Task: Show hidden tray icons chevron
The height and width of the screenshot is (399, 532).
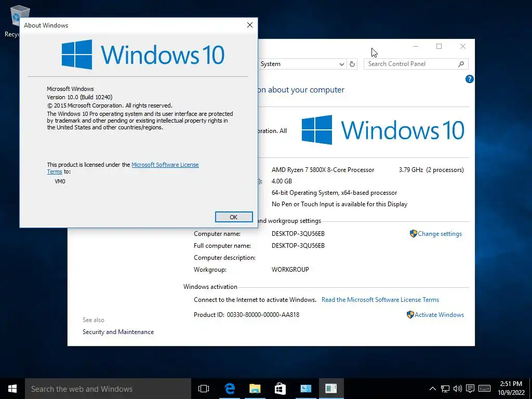Action: tap(433, 389)
